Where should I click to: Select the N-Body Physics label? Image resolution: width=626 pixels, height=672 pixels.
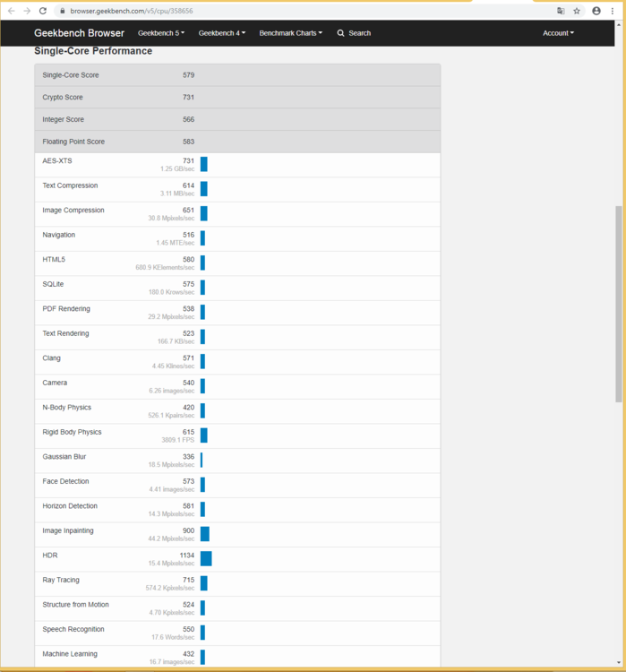coord(66,407)
